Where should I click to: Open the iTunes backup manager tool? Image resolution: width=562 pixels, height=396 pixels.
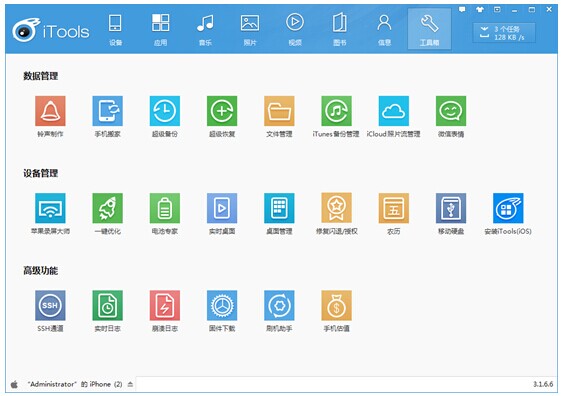(x=336, y=111)
